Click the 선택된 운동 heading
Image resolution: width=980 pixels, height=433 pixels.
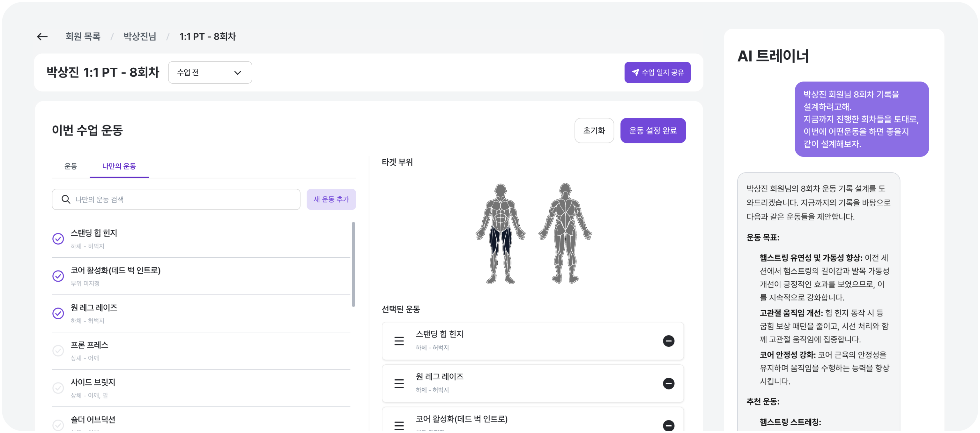pos(401,309)
